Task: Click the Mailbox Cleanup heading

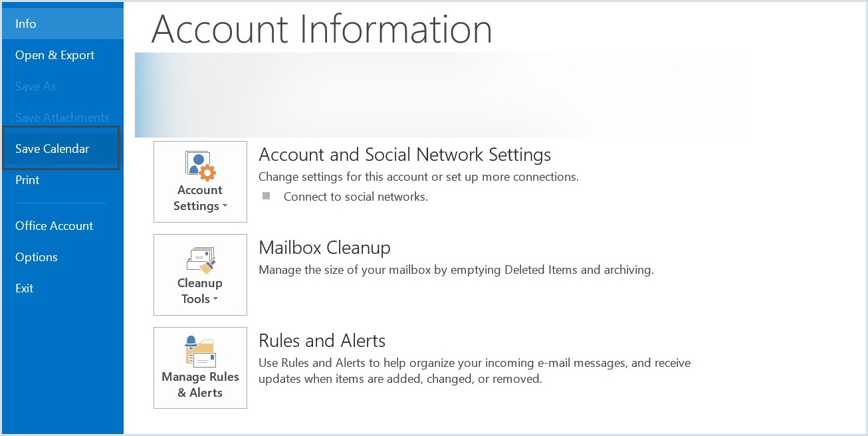Action: click(324, 247)
